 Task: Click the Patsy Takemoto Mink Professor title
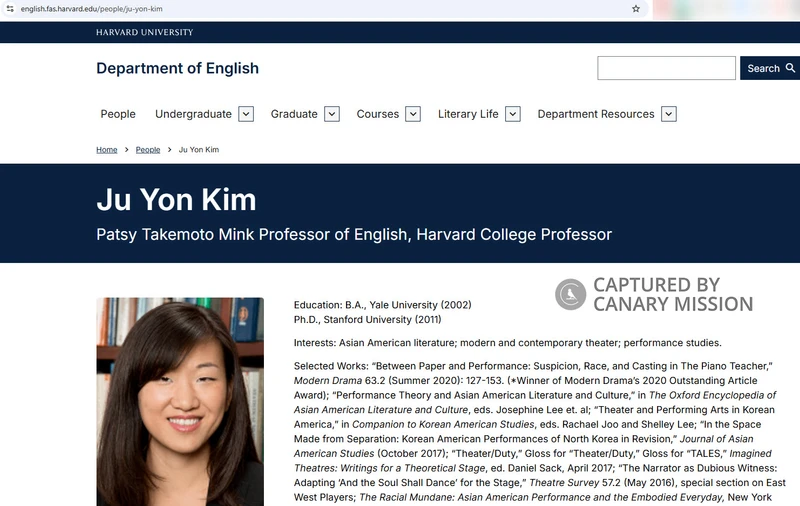[x=354, y=235]
